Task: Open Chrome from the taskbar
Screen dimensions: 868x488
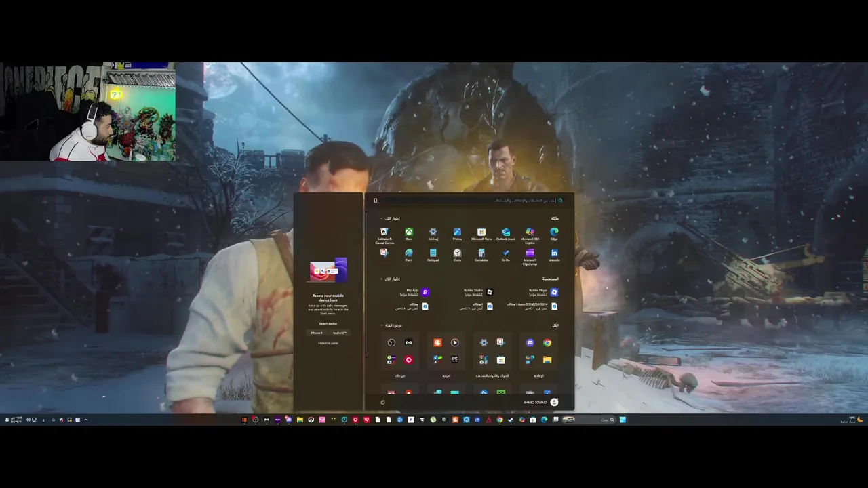Action: (x=500, y=420)
